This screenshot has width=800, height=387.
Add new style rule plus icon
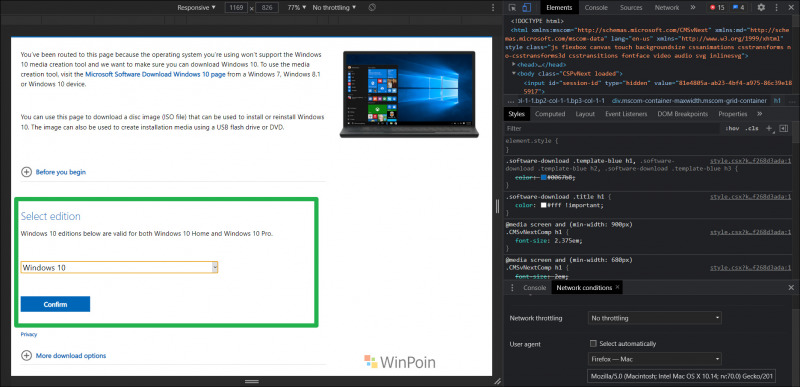pos(769,128)
